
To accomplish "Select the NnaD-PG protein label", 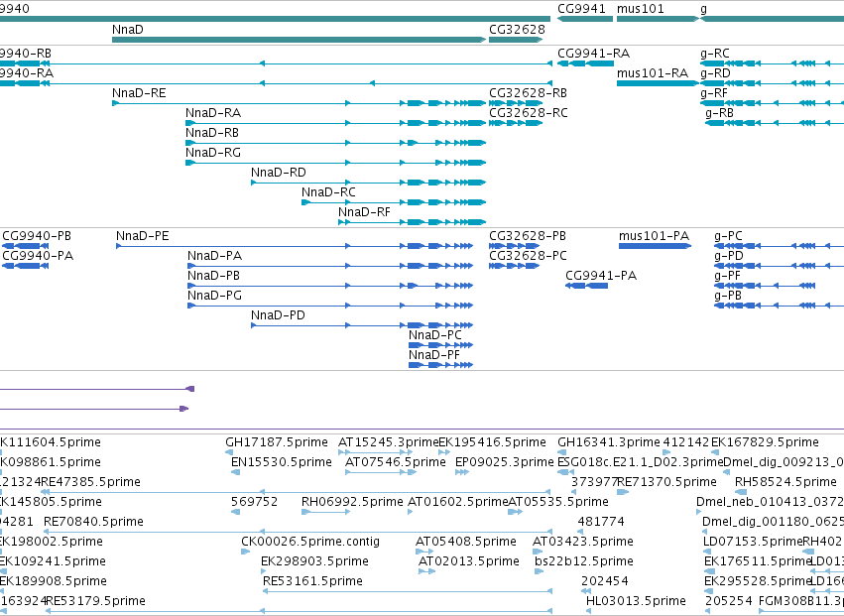I will click(x=215, y=296).
